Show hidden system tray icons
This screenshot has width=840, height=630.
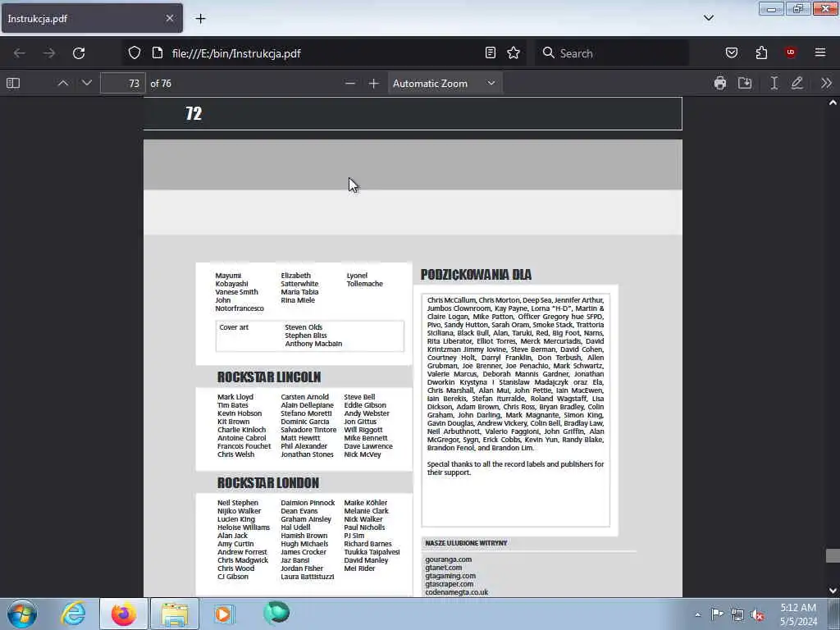tap(697, 614)
